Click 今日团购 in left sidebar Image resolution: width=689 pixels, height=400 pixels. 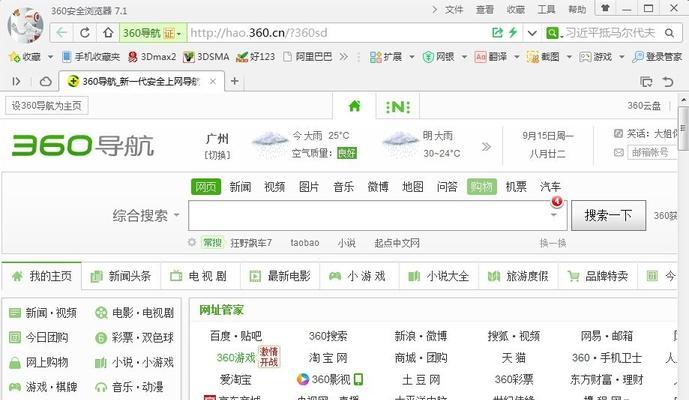tap(39, 338)
